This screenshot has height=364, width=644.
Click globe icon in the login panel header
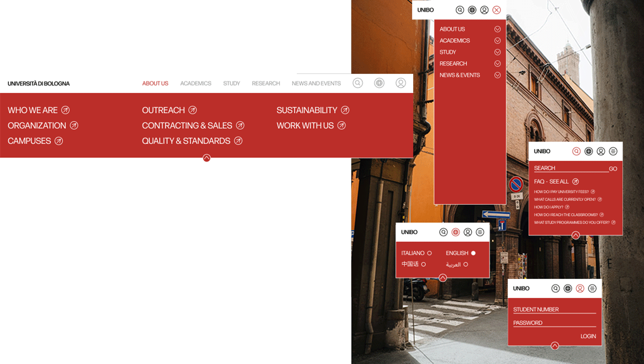tap(568, 289)
